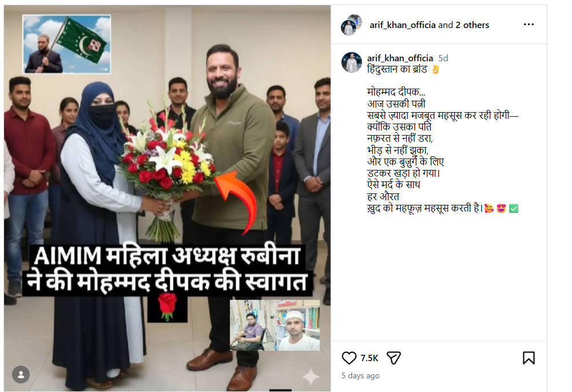Screen dimensions: 572x392
Task: Click the header profile avatar stack
Action: pyautogui.click(x=351, y=25)
